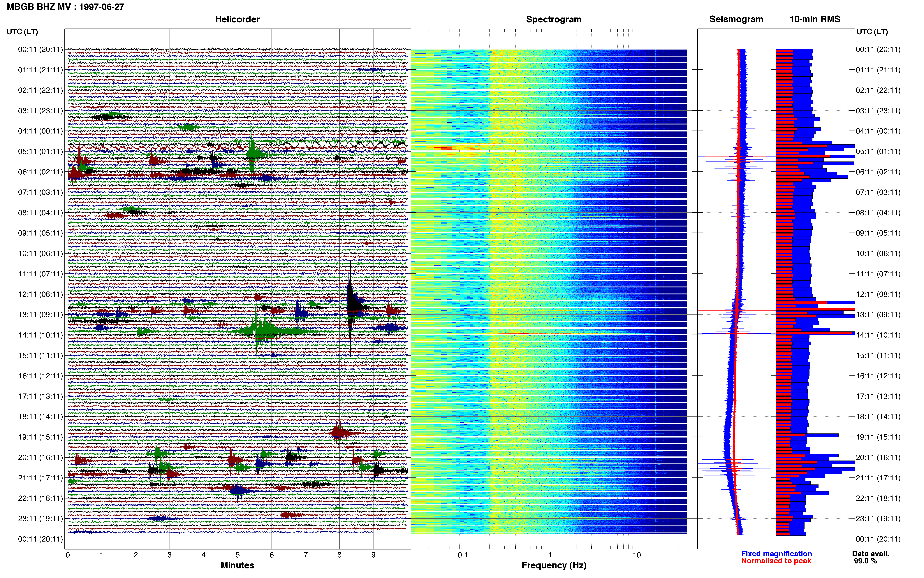Viewport: 924px width, 578px height.
Task: Click the right time label '14:11 (10:11)'
Action: pos(878,335)
